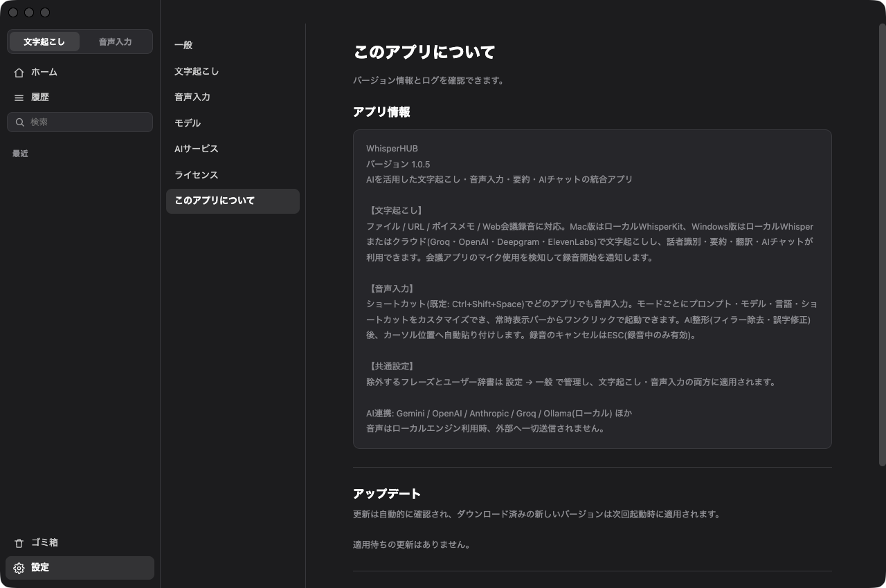Click the window zoom traffic light
Image resolution: width=886 pixels, height=588 pixels.
pyautogui.click(x=45, y=12)
